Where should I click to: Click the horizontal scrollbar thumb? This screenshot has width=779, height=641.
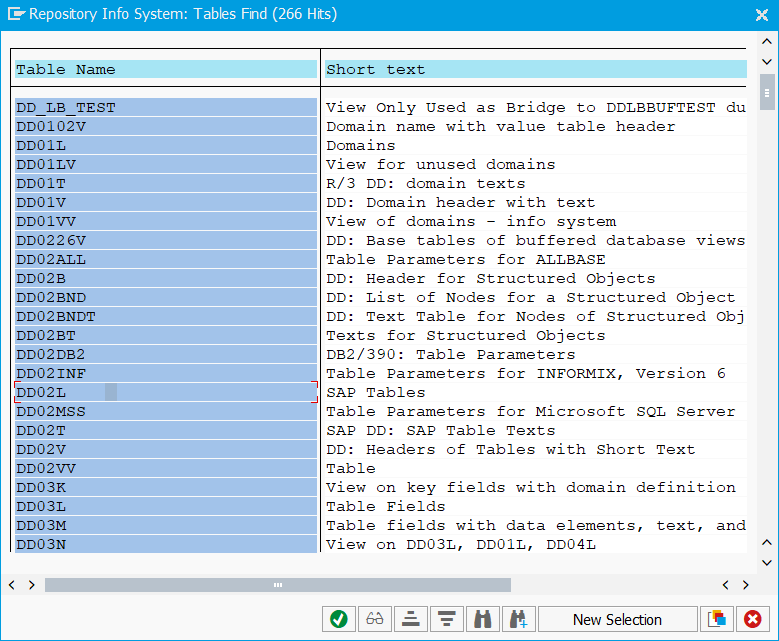[278, 585]
